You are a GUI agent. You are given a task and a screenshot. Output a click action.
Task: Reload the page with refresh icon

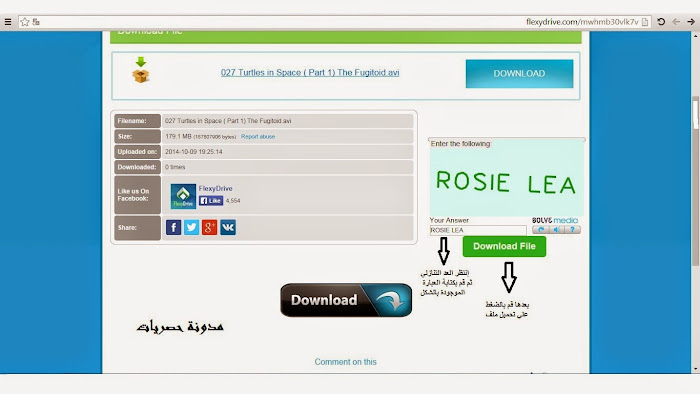click(661, 21)
